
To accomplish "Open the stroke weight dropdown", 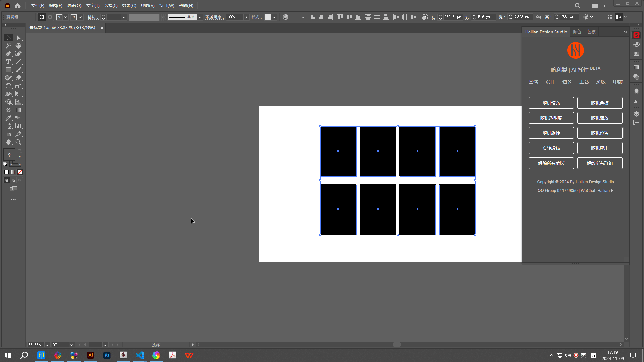I will coord(124,17).
